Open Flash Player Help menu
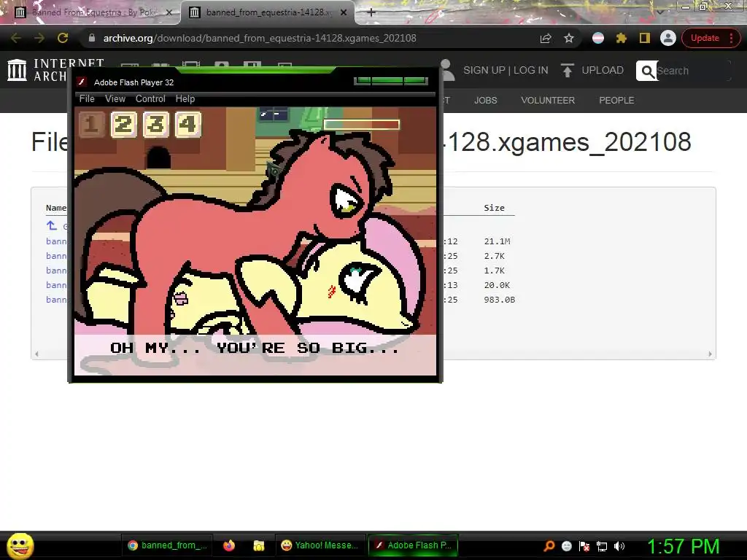 [185, 98]
